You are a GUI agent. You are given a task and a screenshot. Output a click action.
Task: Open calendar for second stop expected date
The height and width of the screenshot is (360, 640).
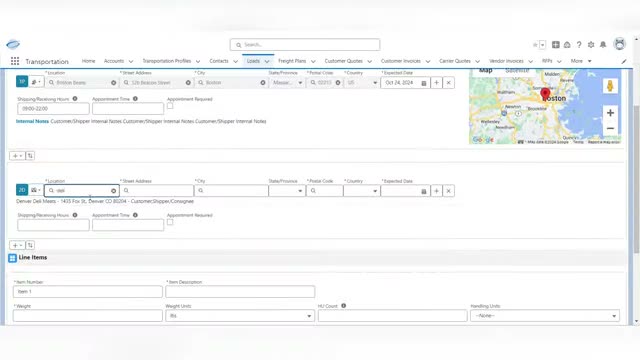pos(424,191)
